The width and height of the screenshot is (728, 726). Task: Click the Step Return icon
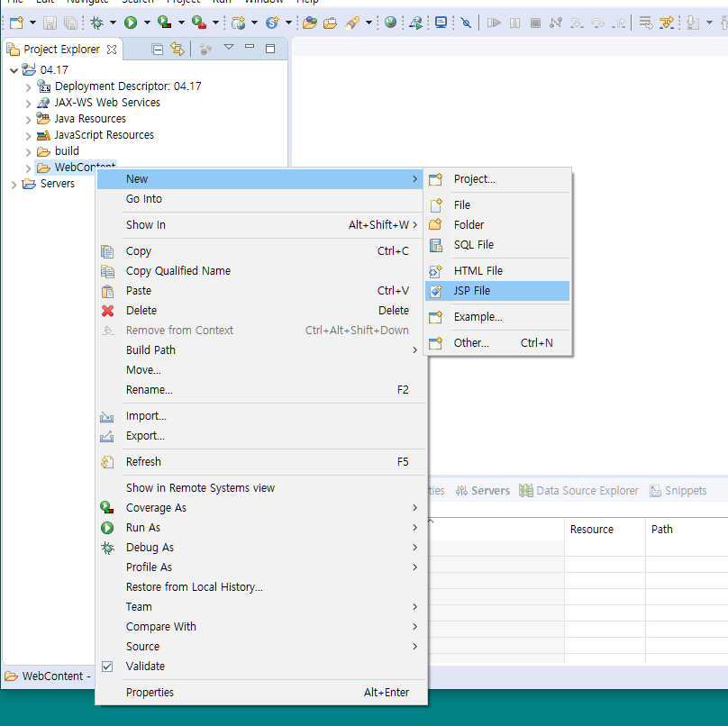[x=618, y=23]
